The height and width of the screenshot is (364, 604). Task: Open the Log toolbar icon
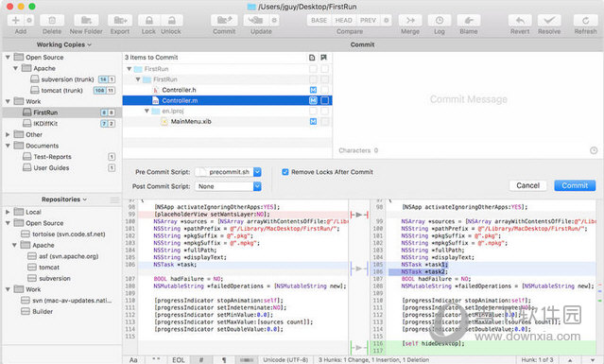click(440, 20)
